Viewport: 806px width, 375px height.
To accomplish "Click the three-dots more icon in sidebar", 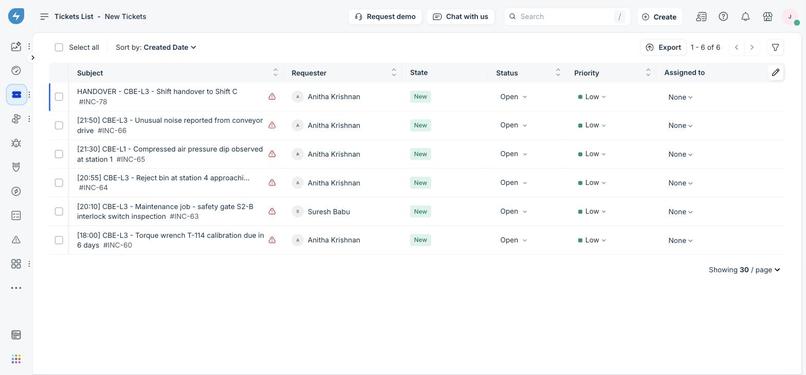I will 16,288.
